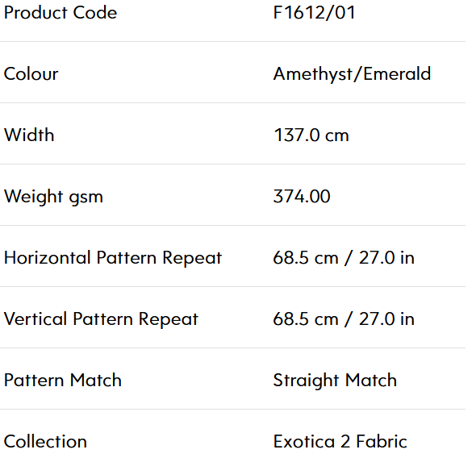Click the Horizontal Pattern Repeat label

[113, 259]
